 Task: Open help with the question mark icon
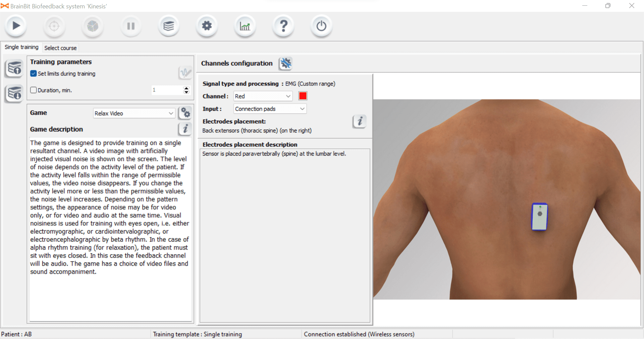(x=283, y=26)
